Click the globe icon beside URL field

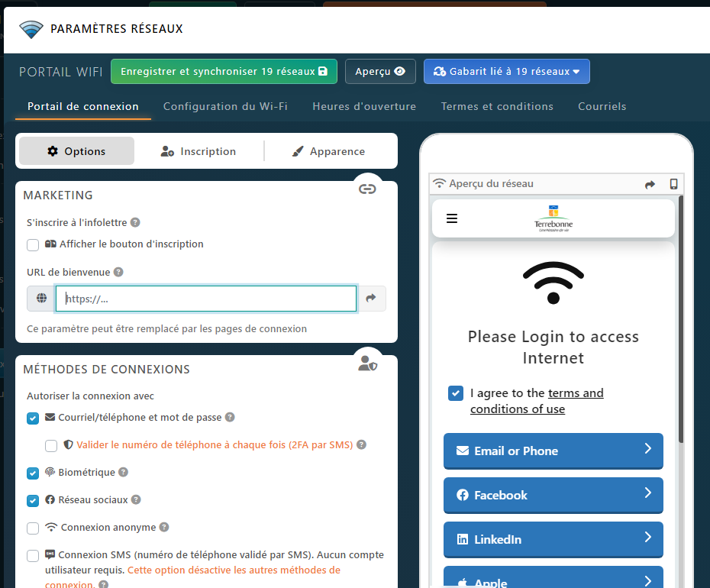click(x=41, y=299)
